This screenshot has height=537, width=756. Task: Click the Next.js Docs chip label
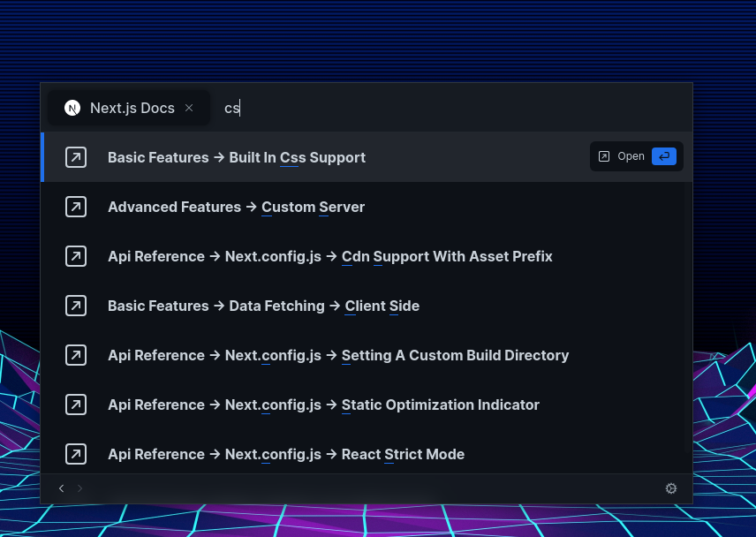click(132, 108)
